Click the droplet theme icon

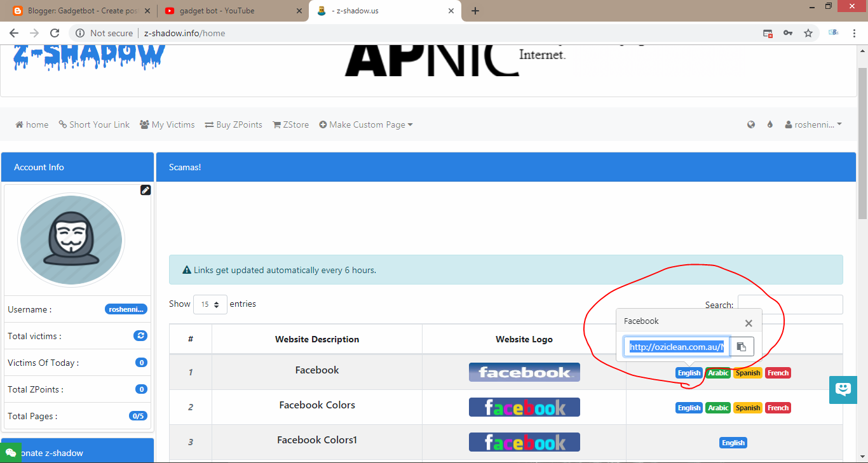[x=770, y=124]
